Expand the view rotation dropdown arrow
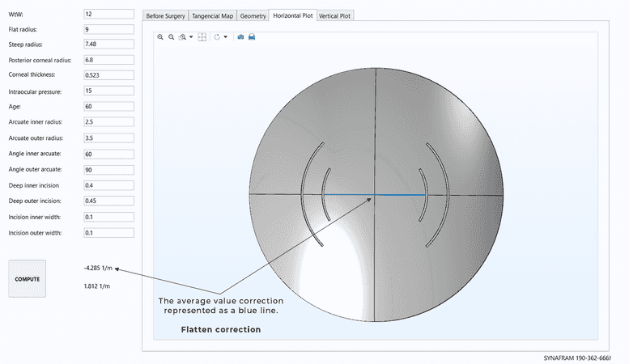The image size is (629, 364). (225, 37)
